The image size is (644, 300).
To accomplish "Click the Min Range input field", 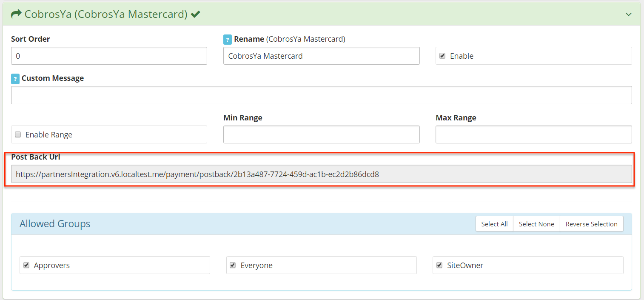I will point(321,134).
